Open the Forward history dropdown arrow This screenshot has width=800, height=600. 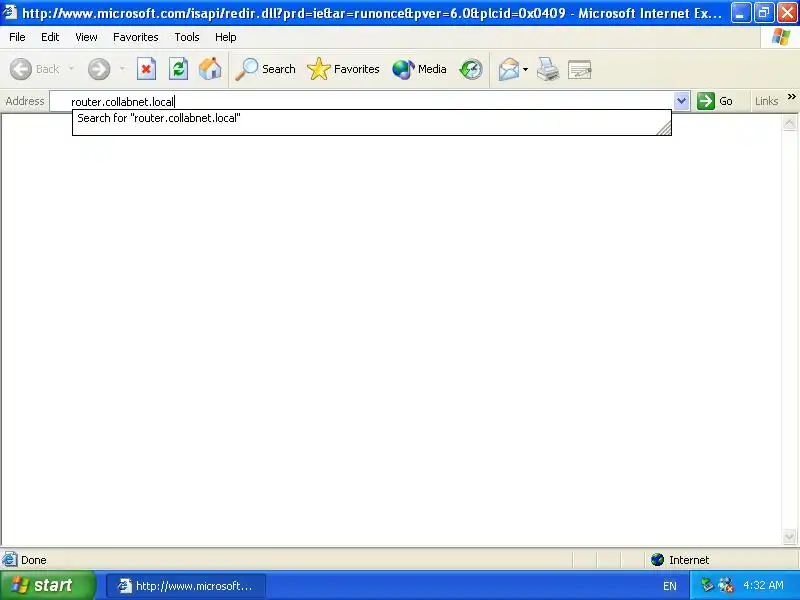[x=122, y=68]
